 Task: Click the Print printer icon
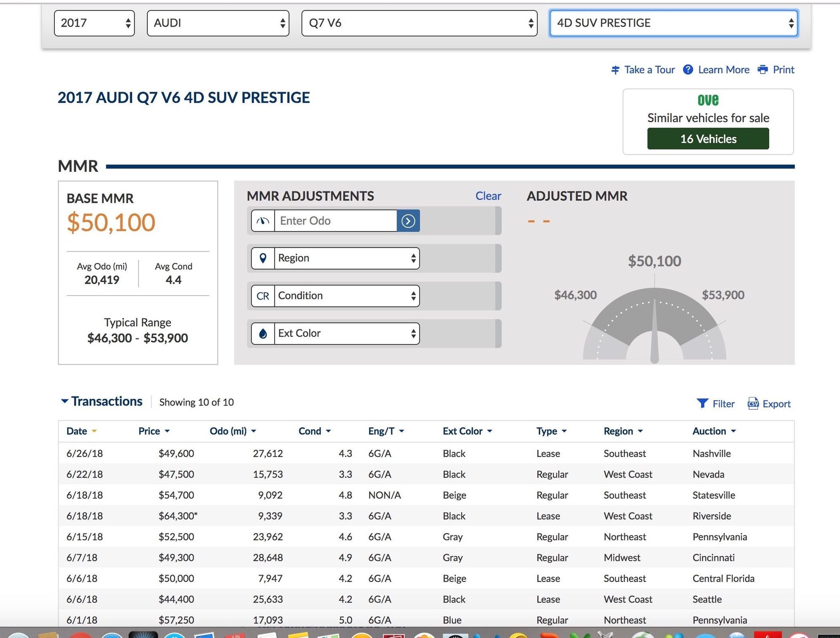(x=763, y=69)
